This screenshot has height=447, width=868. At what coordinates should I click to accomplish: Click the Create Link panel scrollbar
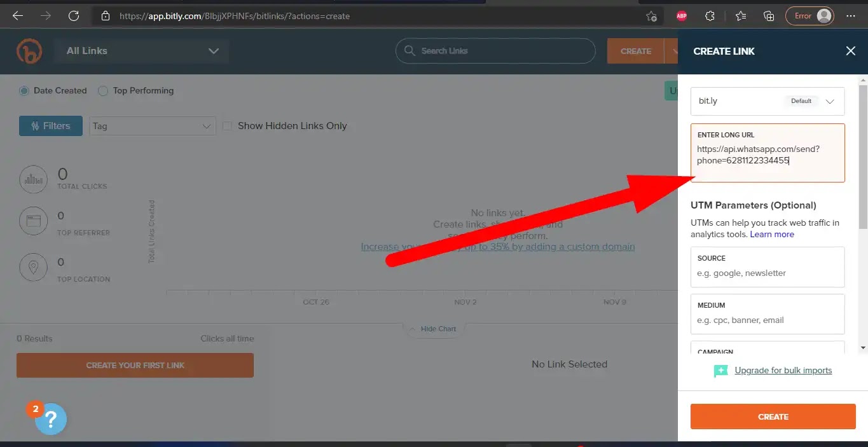[863, 156]
